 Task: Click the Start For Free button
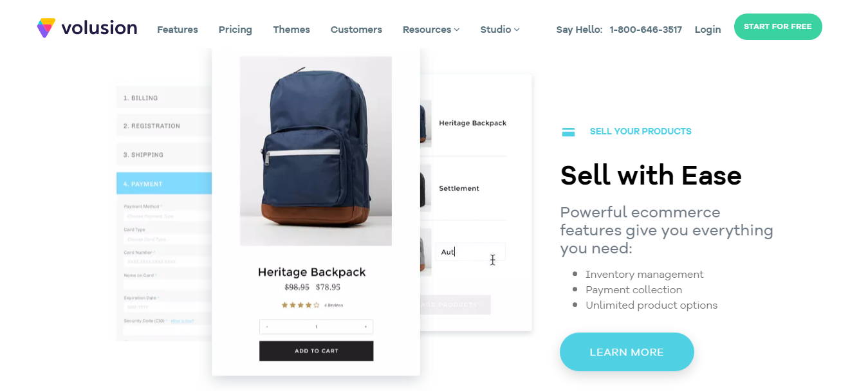778,26
